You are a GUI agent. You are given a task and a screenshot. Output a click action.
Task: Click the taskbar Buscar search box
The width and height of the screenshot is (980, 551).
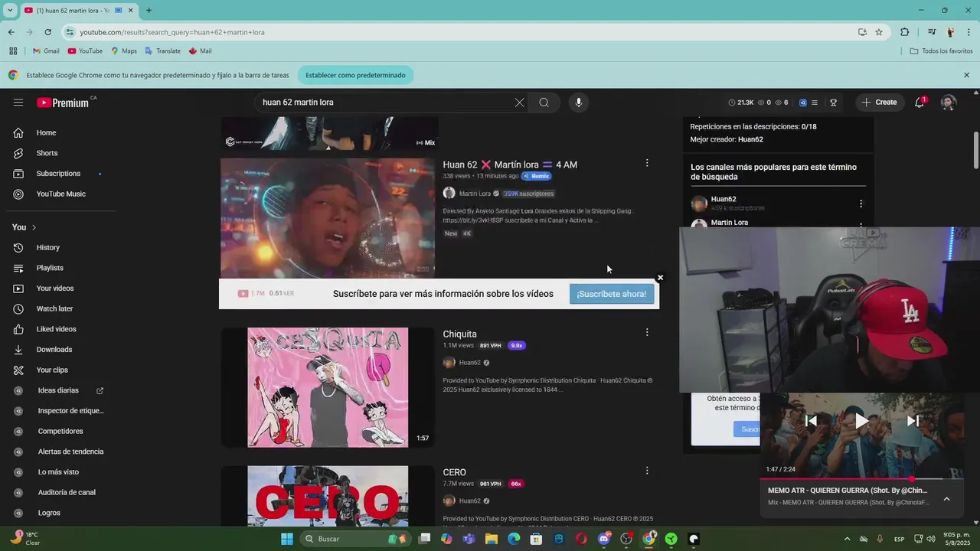pyautogui.click(x=354, y=540)
